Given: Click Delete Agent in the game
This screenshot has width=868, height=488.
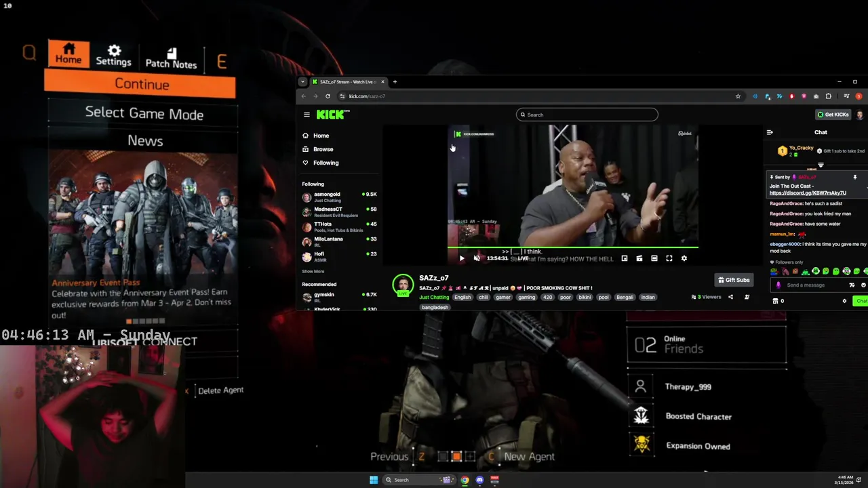Looking at the screenshot, I should 220,390.
